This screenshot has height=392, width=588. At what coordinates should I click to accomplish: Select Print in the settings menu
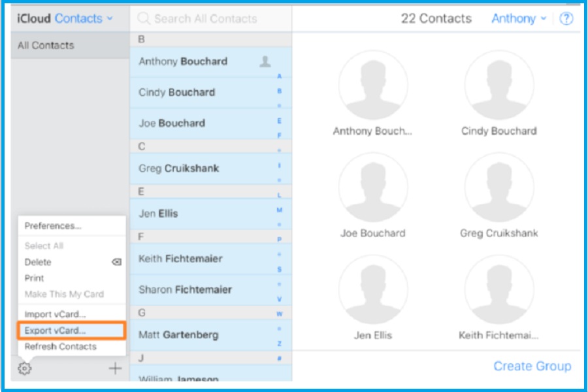[34, 278]
